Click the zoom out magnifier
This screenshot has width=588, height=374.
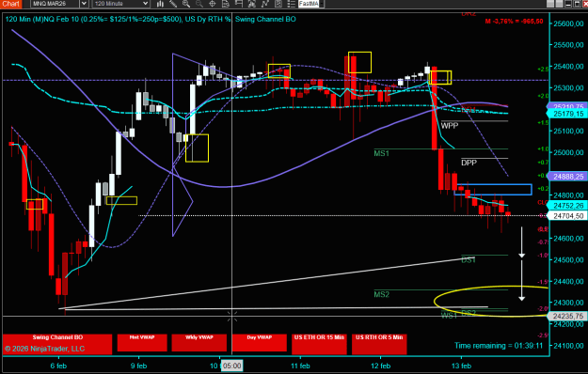coord(199,4)
